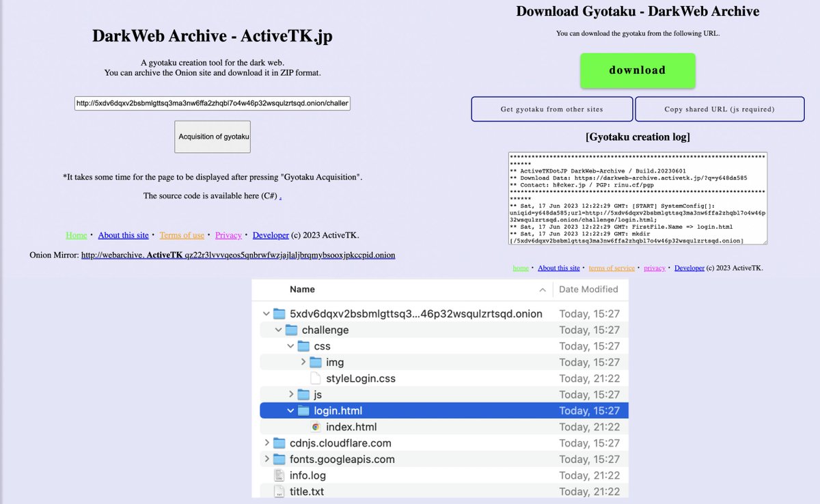Click the onion URL input field
Screen dimensions: 820x504
click(x=213, y=103)
